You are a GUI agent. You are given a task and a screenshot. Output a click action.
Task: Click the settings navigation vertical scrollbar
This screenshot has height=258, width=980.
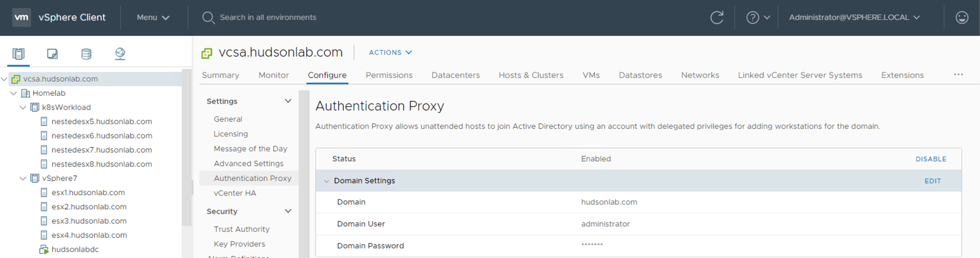[304, 174]
